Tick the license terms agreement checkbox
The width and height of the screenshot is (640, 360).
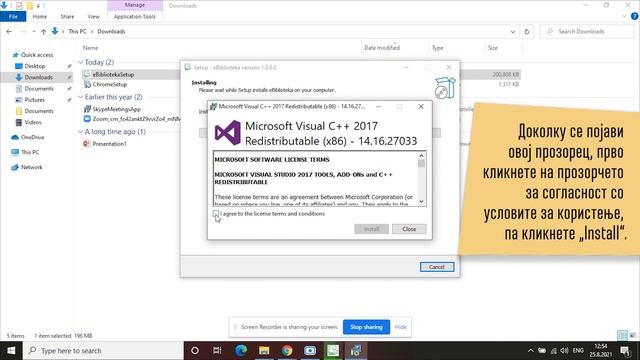pos(215,213)
